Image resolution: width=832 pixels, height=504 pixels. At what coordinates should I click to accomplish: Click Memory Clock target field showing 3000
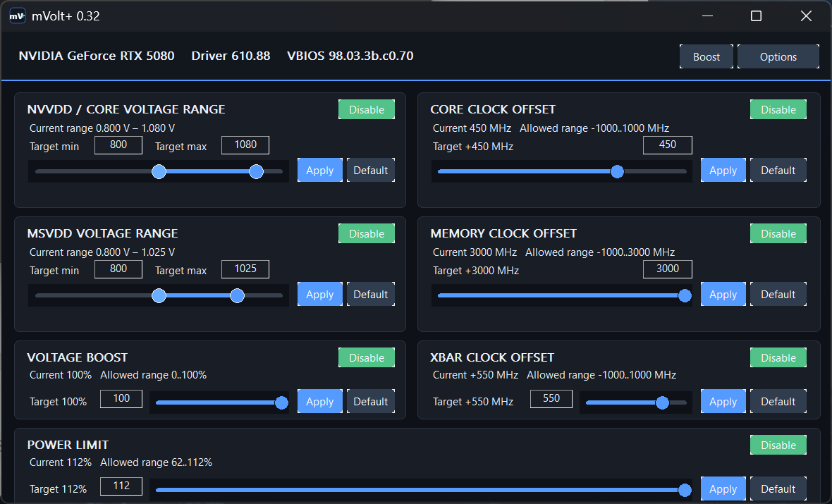tap(668, 269)
